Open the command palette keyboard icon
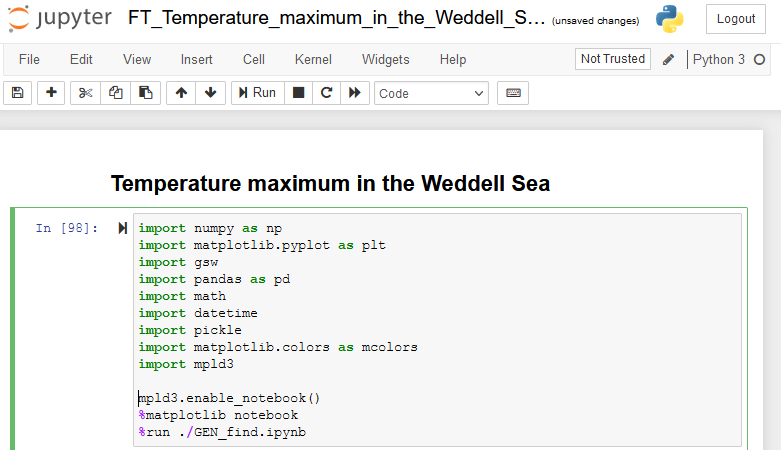781x450 pixels. click(513, 93)
